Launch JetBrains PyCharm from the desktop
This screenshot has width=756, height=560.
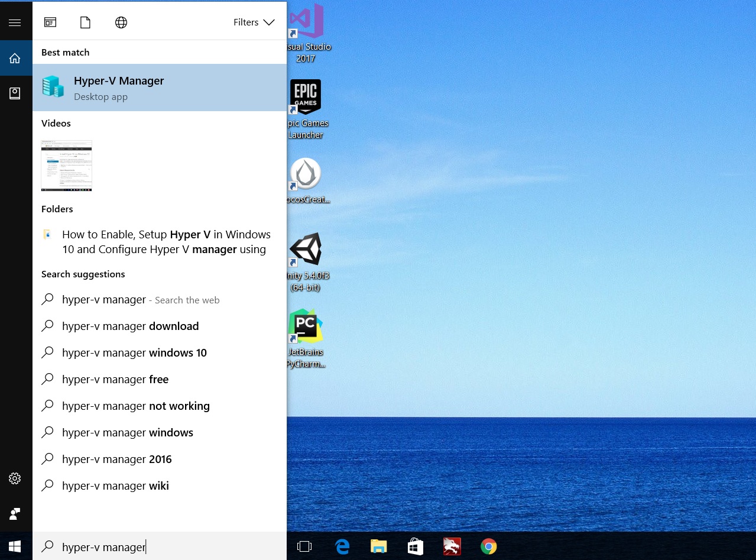[x=305, y=325]
